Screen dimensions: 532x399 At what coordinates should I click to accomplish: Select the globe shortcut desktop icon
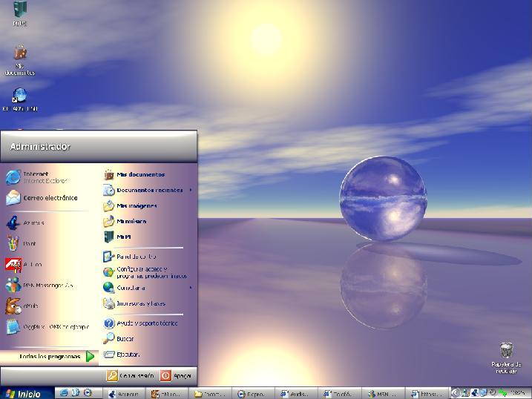(20, 99)
